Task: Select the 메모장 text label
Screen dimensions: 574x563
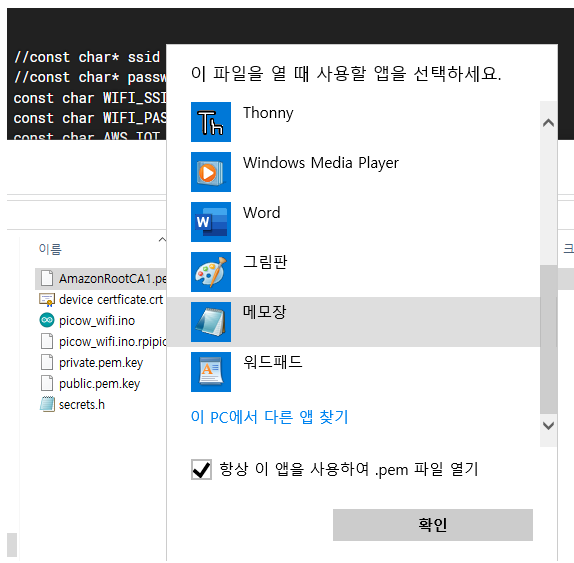Action: click(264, 312)
